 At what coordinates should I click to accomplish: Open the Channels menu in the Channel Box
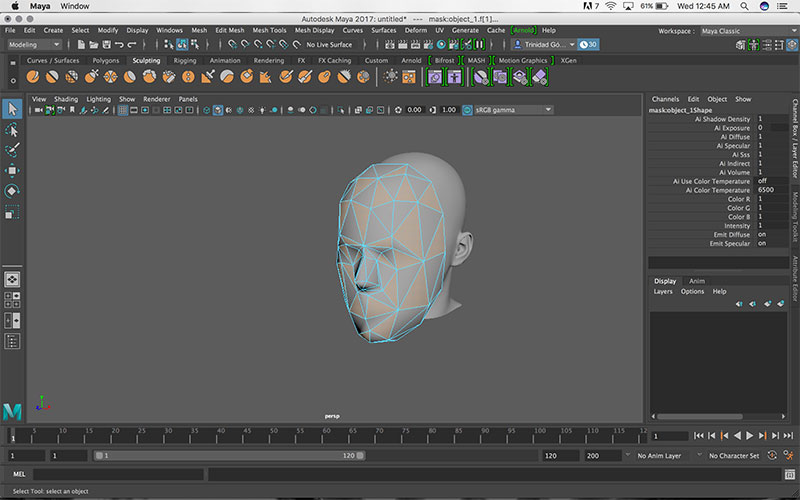(665, 99)
